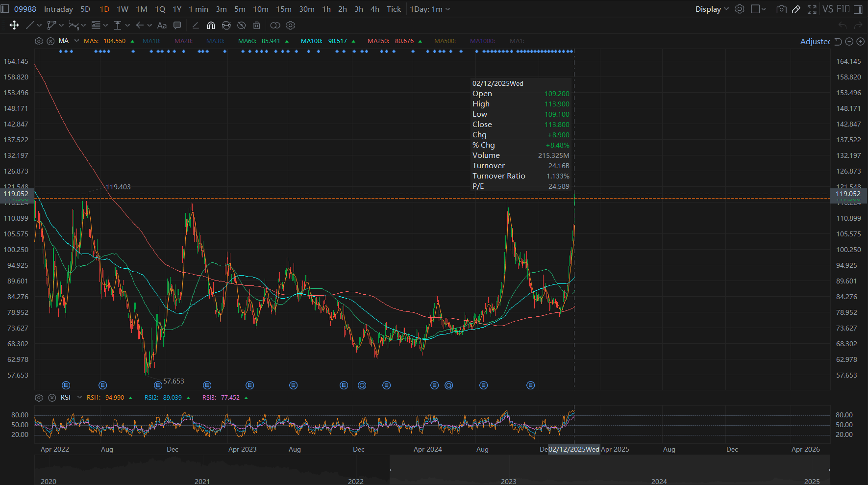Screen dimensions: 868x485
Task: Click the left handle of range slider
Action: (391, 470)
